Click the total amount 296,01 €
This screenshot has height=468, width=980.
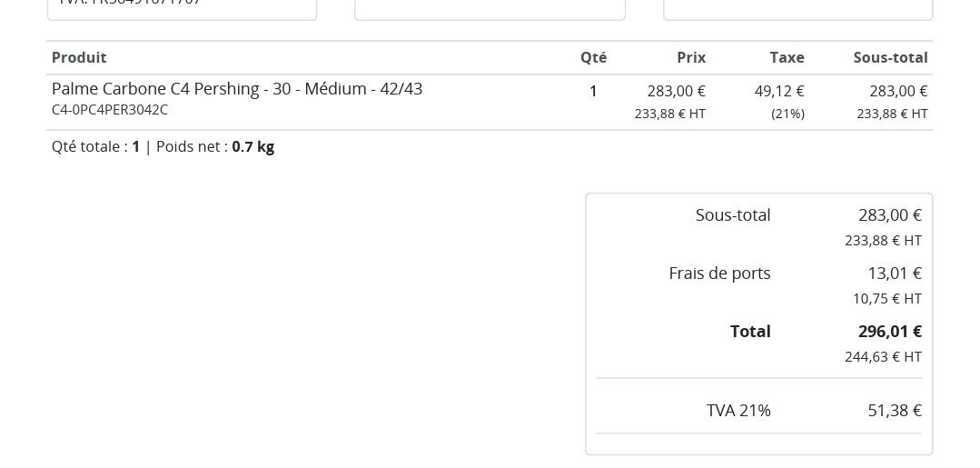(x=889, y=332)
